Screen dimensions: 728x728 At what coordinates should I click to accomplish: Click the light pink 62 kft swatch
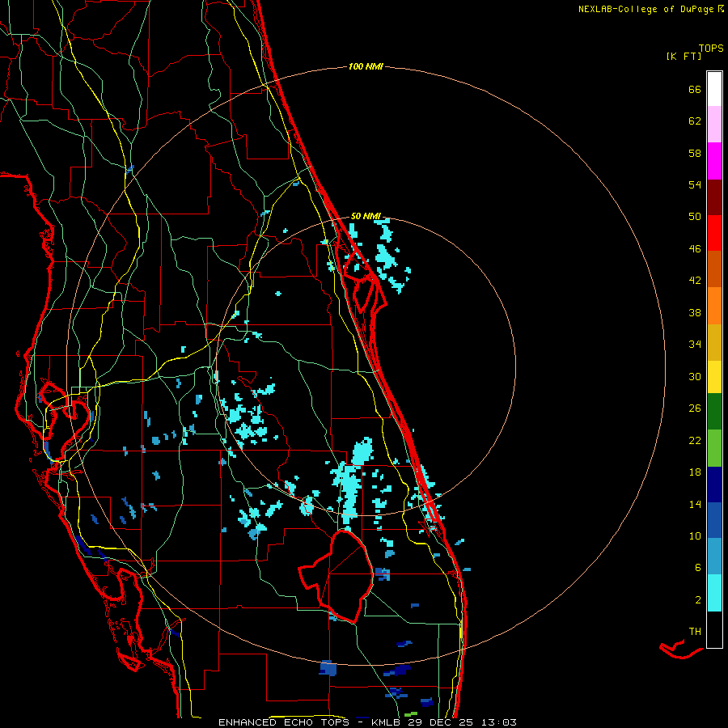714,124
